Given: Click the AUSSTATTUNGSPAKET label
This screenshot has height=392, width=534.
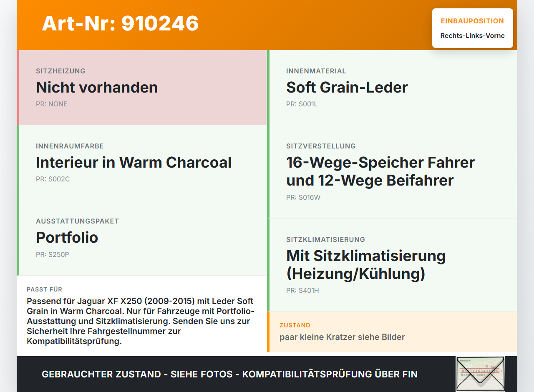Looking at the screenshot, I should coord(78,221).
